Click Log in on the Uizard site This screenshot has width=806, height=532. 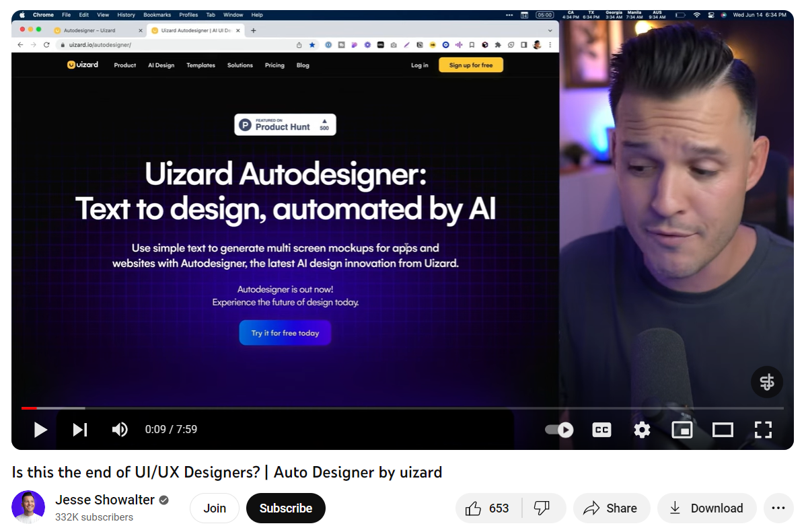tap(419, 65)
